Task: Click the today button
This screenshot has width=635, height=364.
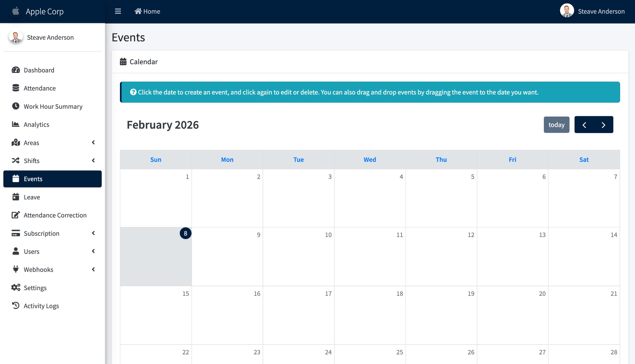Action: [557, 125]
